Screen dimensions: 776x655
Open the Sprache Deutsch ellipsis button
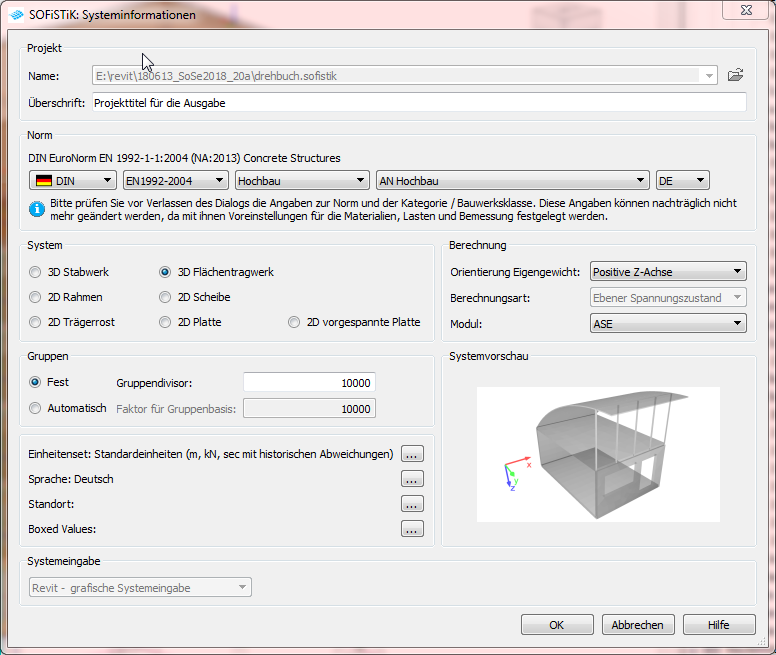pyautogui.click(x=412, y=479)
